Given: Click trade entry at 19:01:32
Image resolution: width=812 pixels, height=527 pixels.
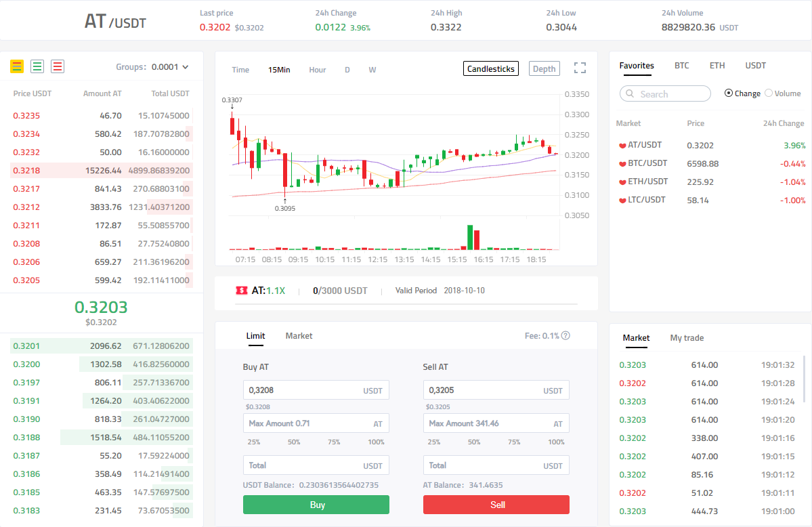Looking at the screenshot, I should pyautogui.click(x=707, y=365).
